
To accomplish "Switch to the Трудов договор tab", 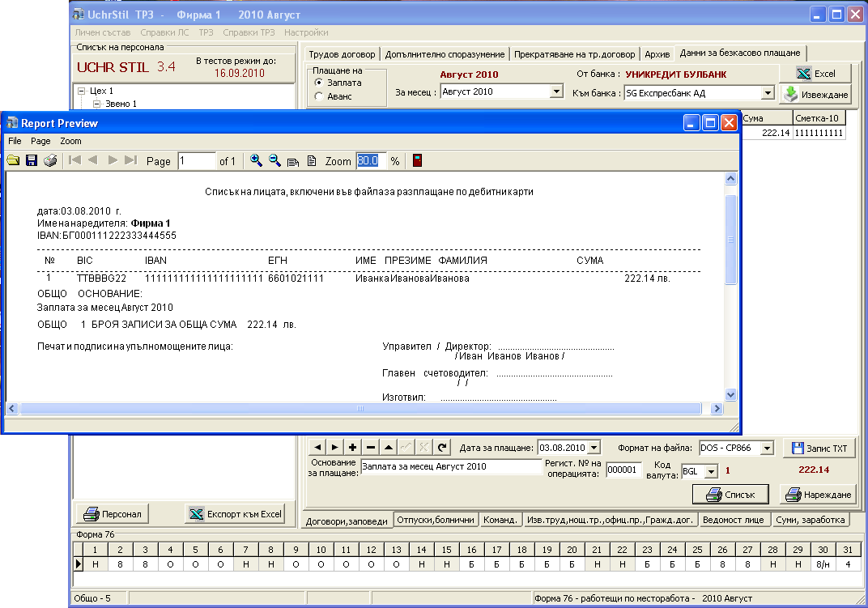I will 342,54.
